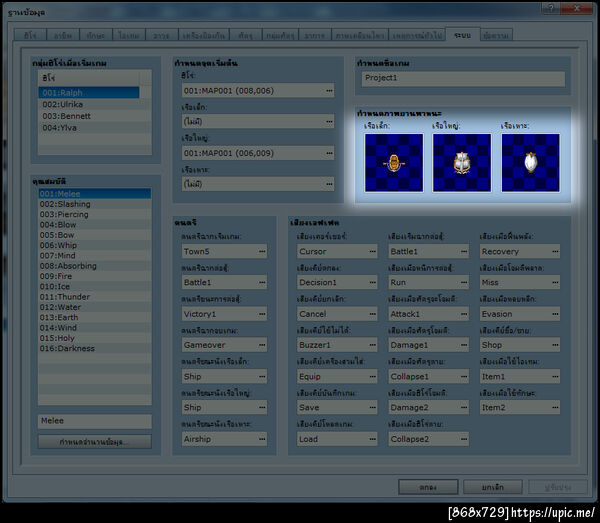Open the Item2 sound selector
Viewport: 600px width, 523px height.
coord(520,407)
